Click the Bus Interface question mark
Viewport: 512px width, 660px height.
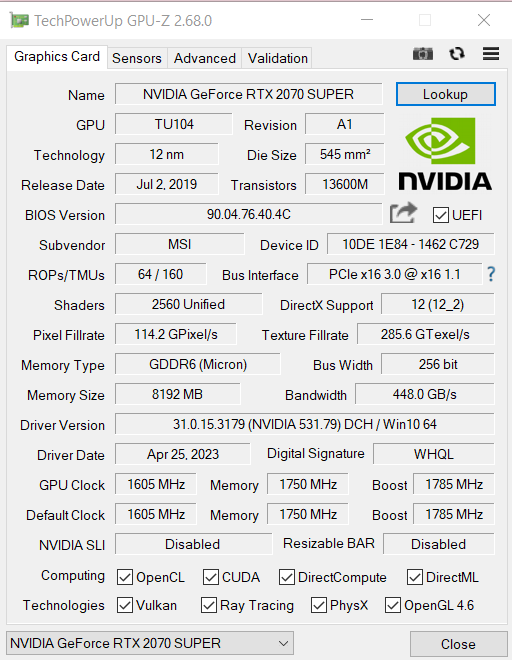point(491,274)
